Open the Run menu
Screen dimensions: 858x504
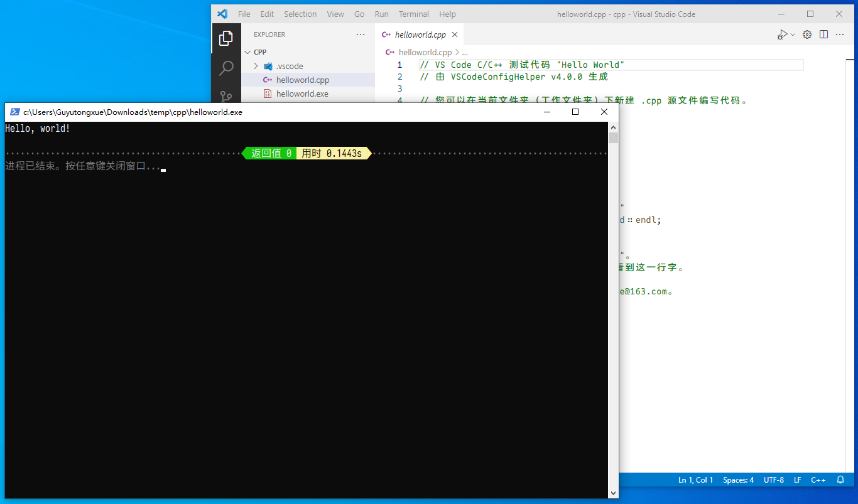[381, 14]
